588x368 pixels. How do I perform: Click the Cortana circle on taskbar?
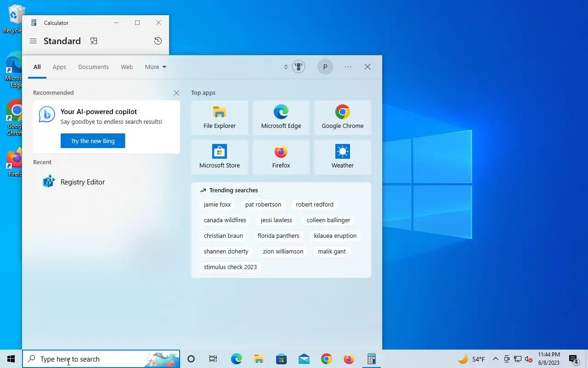191,359
